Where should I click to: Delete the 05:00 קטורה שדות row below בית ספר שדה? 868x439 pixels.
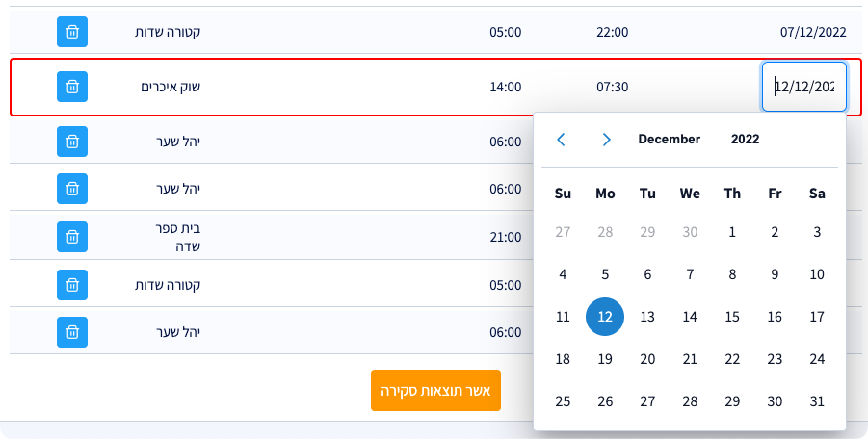pyautogui.click(x=72, y=285)
